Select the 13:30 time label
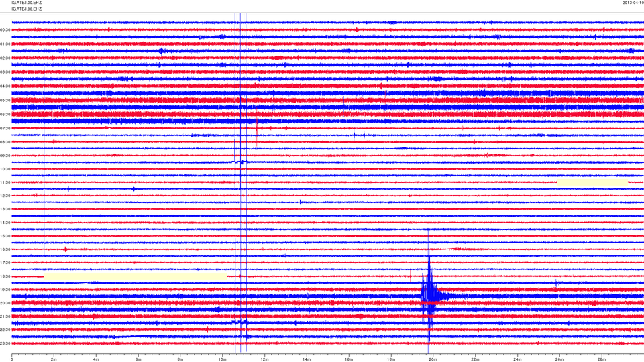644x362 pixels. (5, 209)
